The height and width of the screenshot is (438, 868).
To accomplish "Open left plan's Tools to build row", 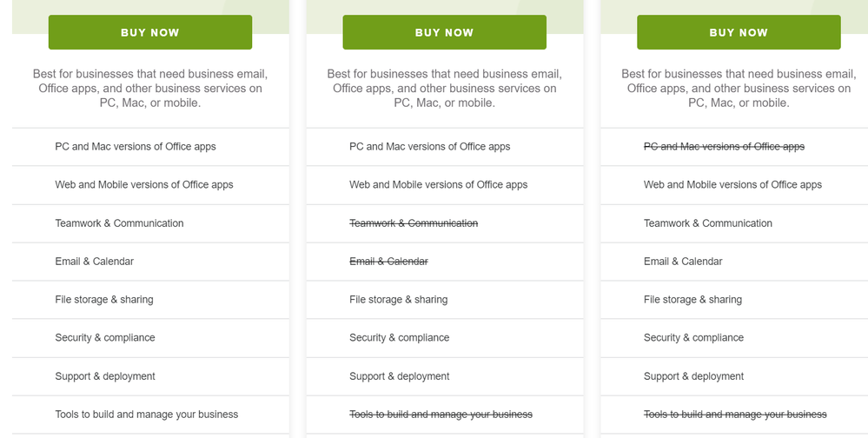I will click(147, 415).
